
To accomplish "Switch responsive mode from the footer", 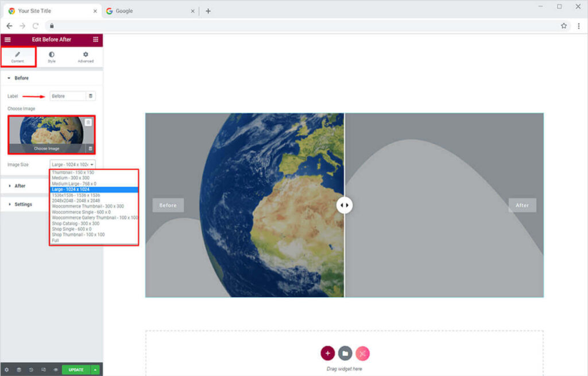I will [x=44, y=370].
